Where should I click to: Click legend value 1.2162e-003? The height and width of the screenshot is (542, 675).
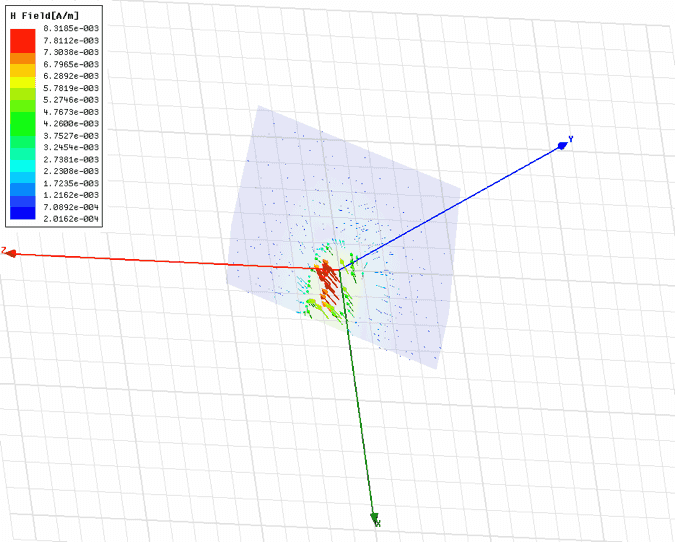(x=71, y=195)
